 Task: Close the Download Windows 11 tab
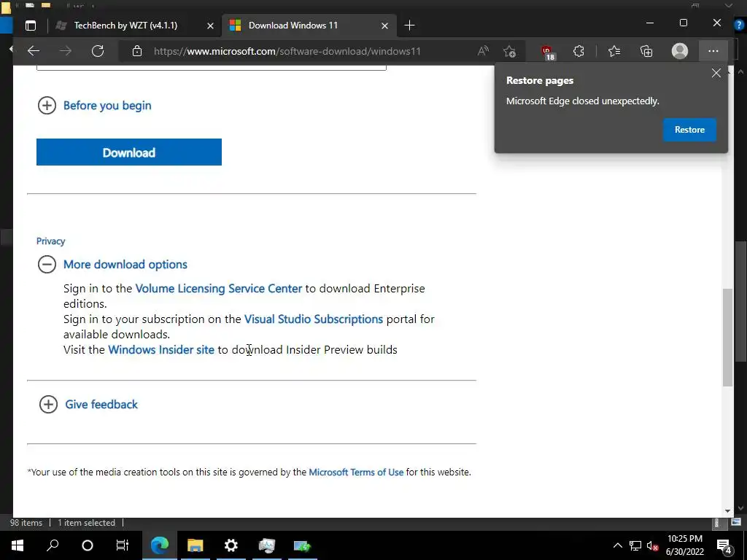[384, 26]
